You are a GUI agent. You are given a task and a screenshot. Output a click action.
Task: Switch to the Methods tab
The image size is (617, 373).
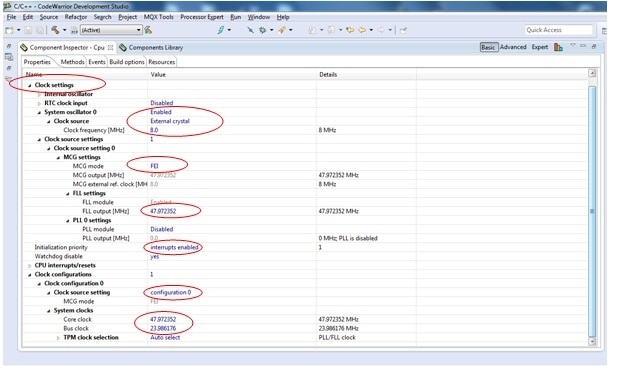tap(73, 62)
